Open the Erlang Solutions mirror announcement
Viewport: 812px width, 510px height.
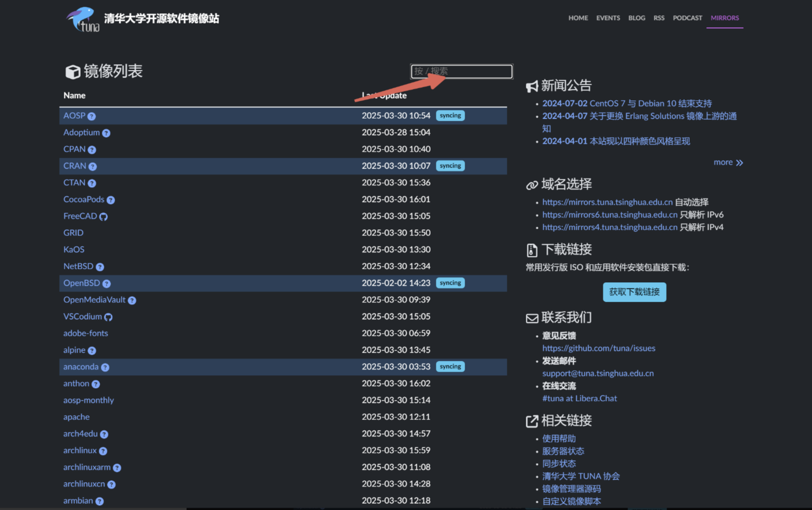pos(639,122)
